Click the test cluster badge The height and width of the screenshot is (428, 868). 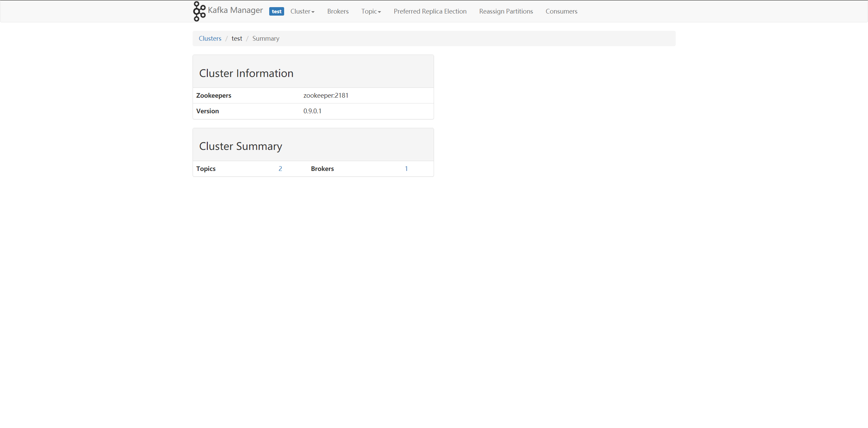[x=276, y=11]
